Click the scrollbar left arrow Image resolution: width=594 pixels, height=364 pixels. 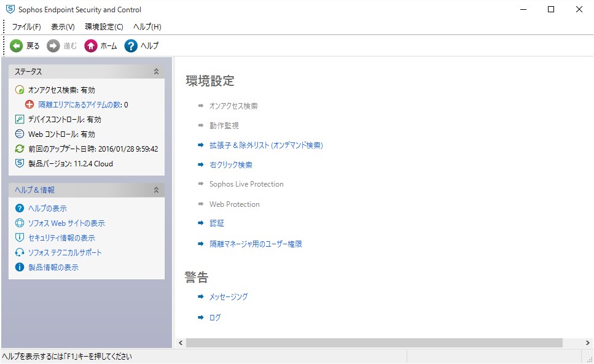point(181,343)
